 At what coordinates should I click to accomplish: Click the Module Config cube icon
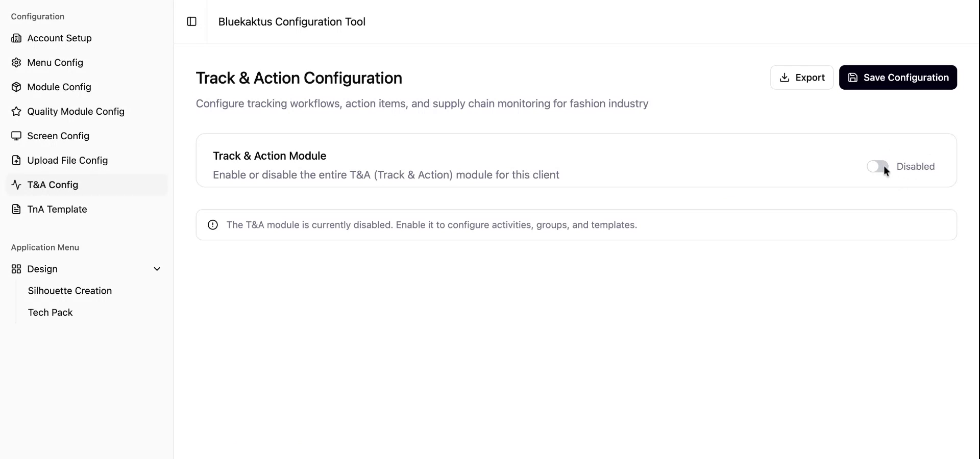pos(16,87)
